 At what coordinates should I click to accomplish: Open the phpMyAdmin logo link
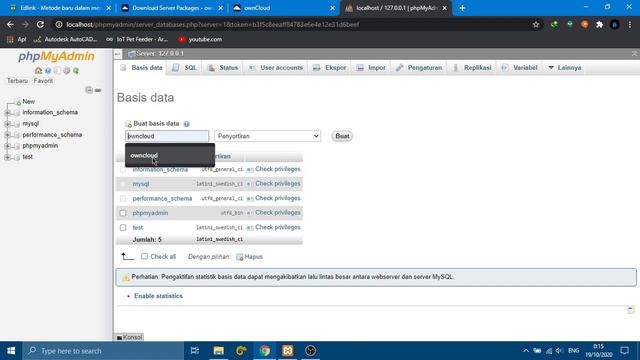point(56,56)
